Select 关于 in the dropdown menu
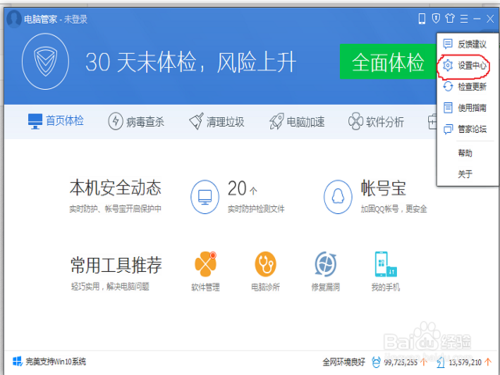Viewport: 500px width, 375px height. point(465,174)
